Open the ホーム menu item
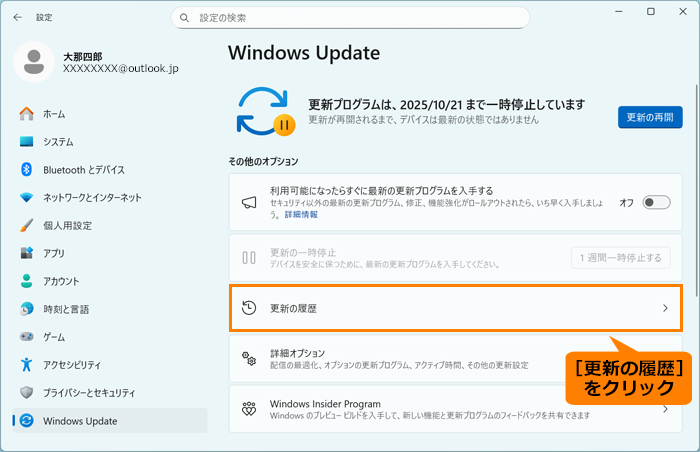Viewport: 700px width, 452px height. tap(110, 114)
